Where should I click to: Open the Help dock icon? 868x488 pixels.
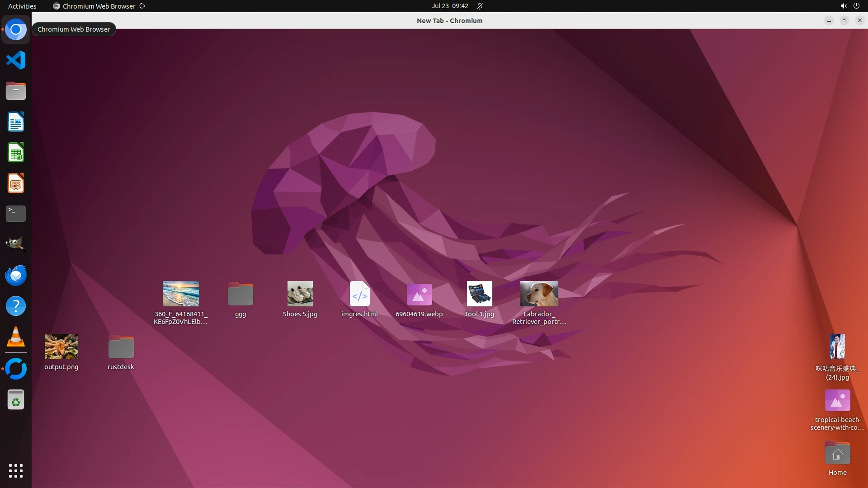click(16, 306)
